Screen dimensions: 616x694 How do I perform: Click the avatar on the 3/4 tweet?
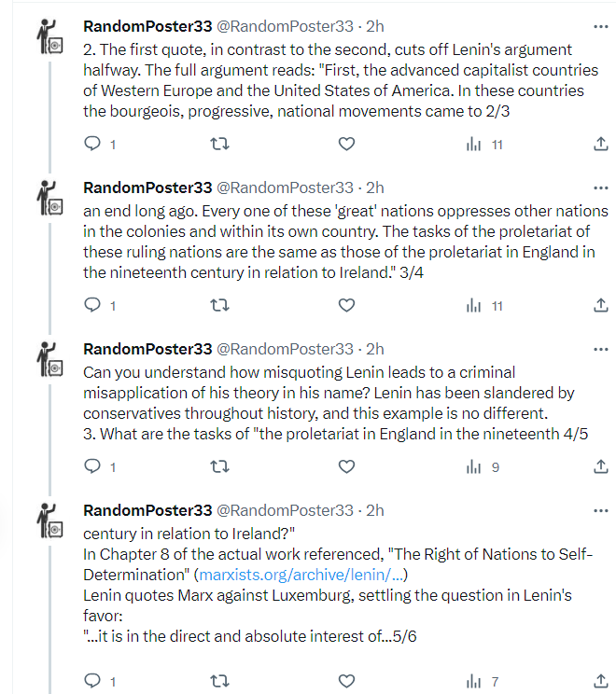click(48, 198)
